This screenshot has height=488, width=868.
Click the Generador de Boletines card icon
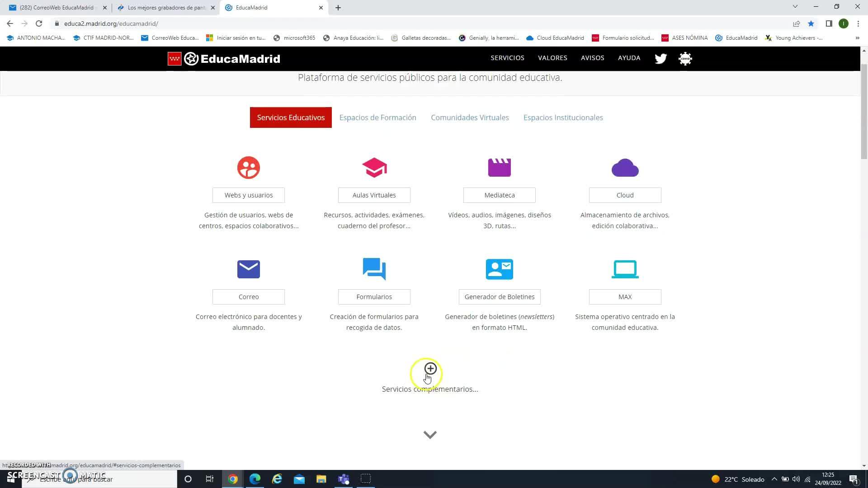(x=499, y=269)
